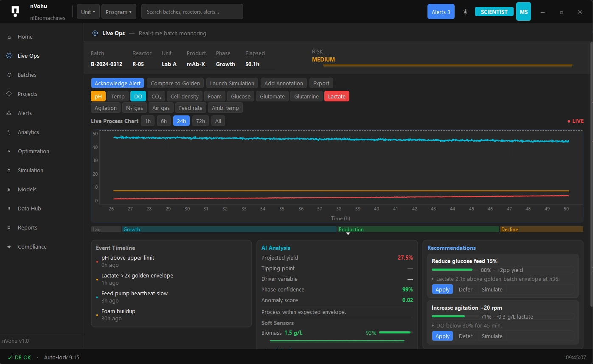Toggle the Lactate variable chip
This screenshot has height=364, width=593.
pyautogui.click(x=337, y=96)
